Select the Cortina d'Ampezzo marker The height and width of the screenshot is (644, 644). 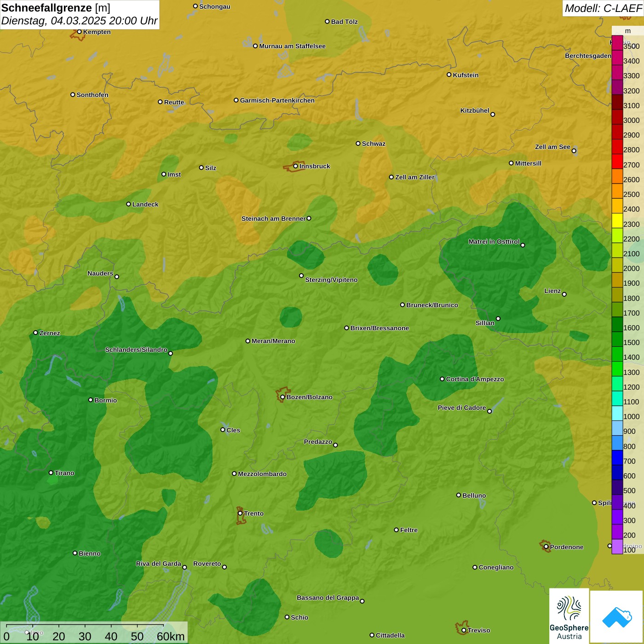(x=442, y=379)
